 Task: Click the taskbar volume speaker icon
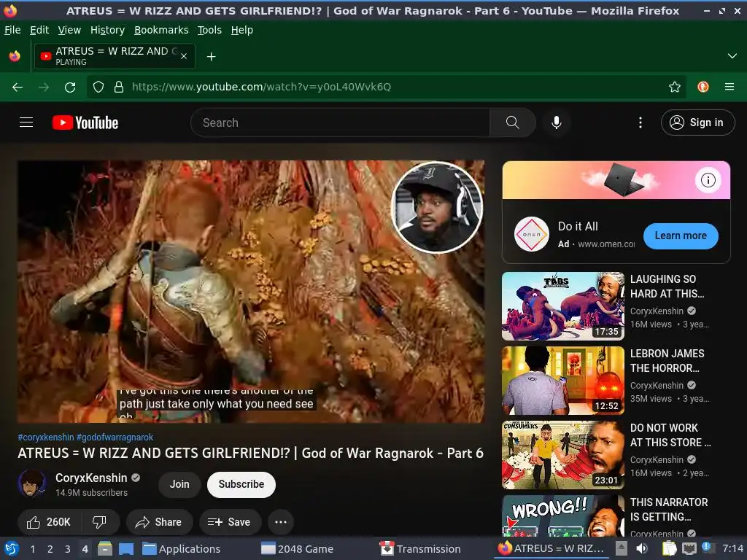pos(642,548)
